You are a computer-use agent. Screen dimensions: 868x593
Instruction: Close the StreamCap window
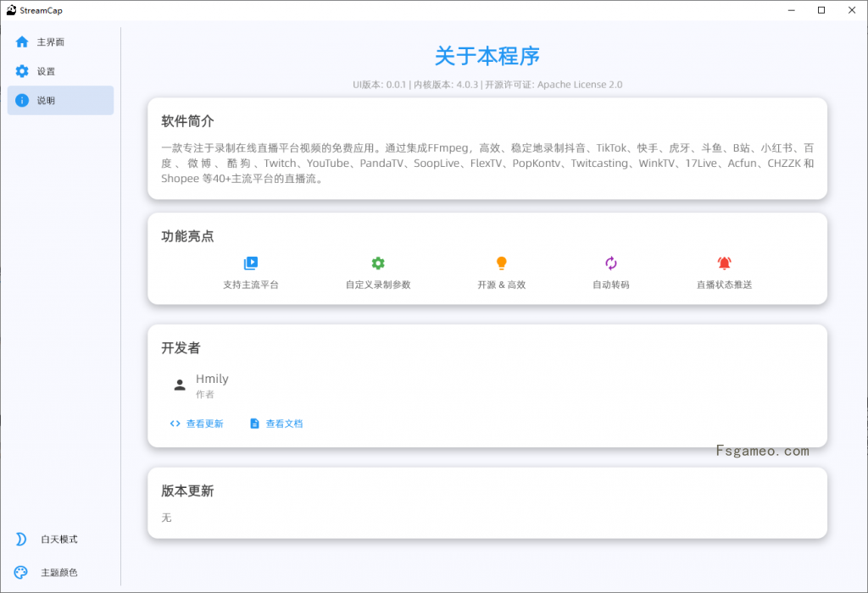tap(852, 10)
